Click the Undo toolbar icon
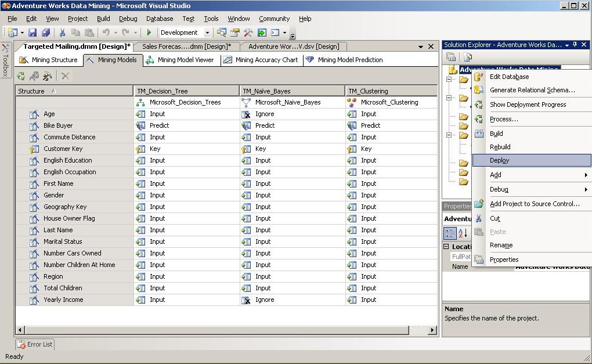This screenshot has height=364, width=592. coord(106,33)
